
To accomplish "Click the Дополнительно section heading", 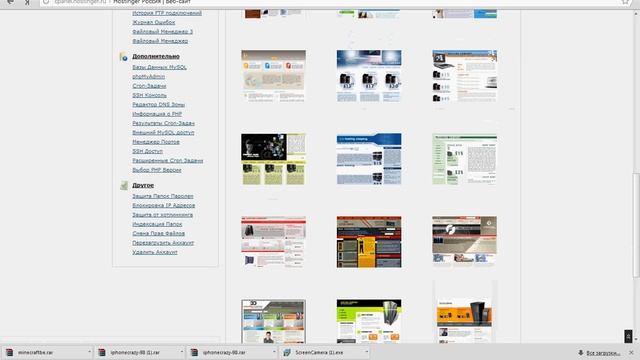I will [x=156, y=56].
